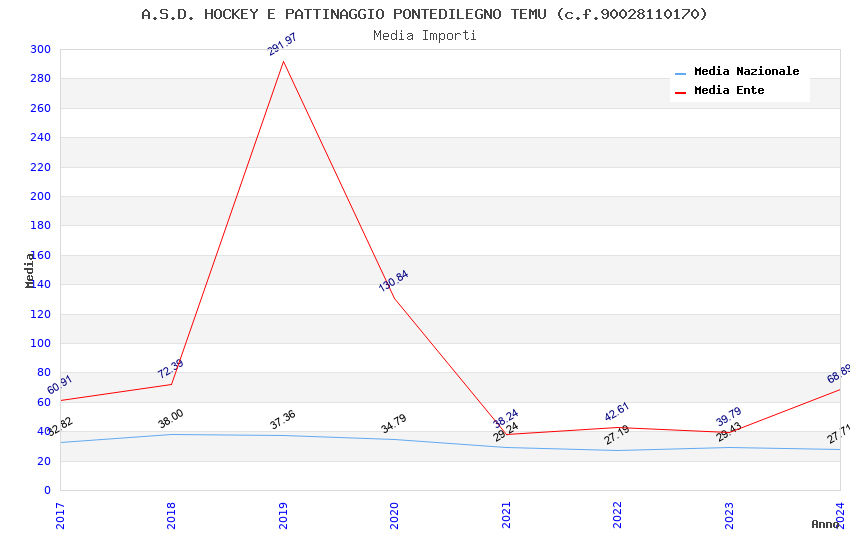This screenshot has width=850, height=550.
Task: Select the 130.84 data label
Action: [394, 281]
